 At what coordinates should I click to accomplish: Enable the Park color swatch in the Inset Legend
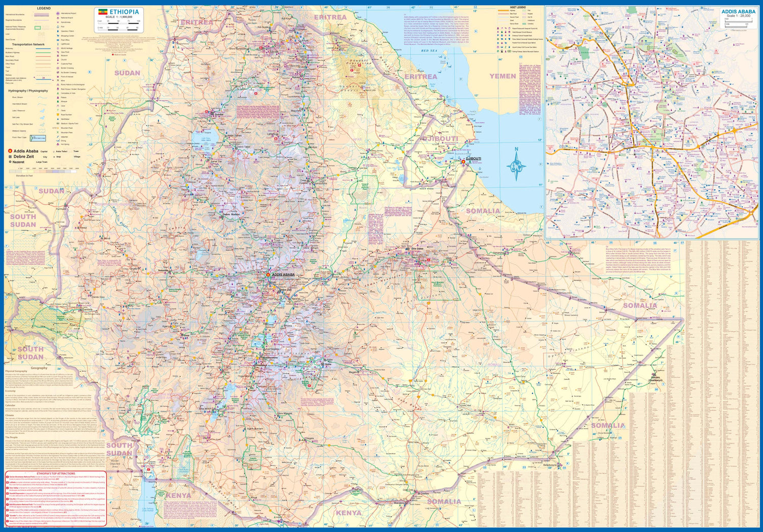click(x=524, y=10)
